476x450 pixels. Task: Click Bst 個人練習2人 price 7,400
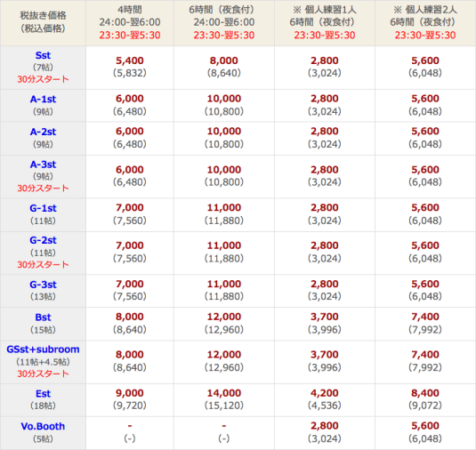(x=425, y=317)
